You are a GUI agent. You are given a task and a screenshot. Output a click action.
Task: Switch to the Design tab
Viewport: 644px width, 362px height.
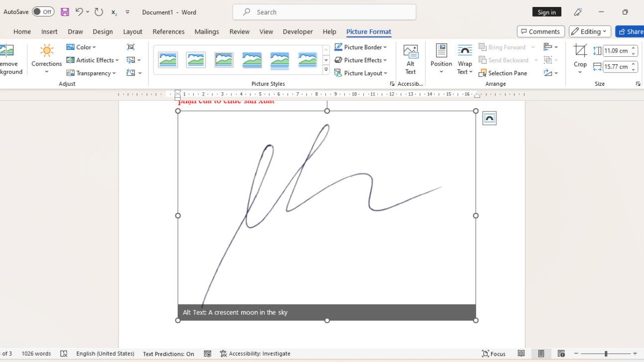tap(103, 32)
